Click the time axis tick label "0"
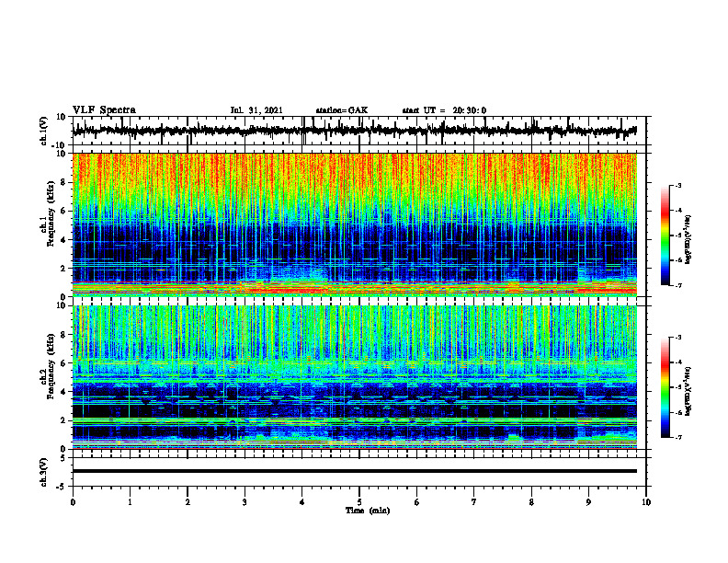The height and width of the screenshot is (563, 728). pyautogui.click(x=73, y=502)
